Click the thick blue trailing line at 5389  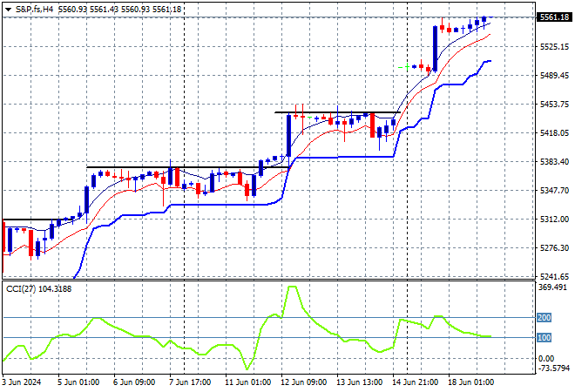coord(345,158)
